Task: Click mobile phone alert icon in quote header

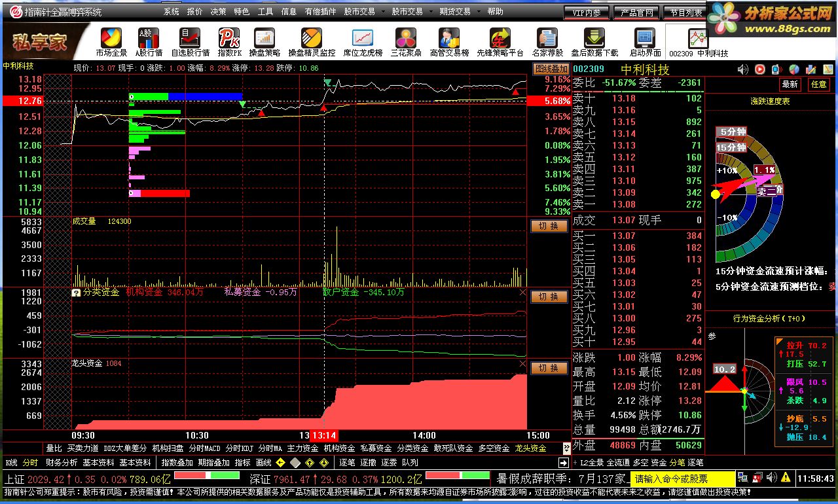Action: (x=776, y=69)
